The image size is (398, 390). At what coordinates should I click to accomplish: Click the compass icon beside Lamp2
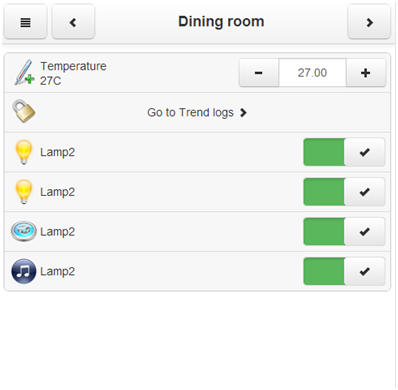(24, 231)
